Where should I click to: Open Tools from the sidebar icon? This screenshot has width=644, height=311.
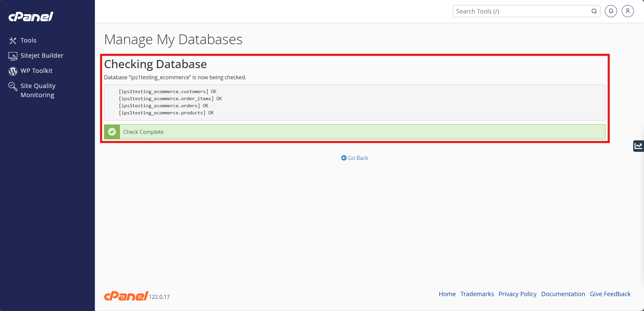pos(13,41)
